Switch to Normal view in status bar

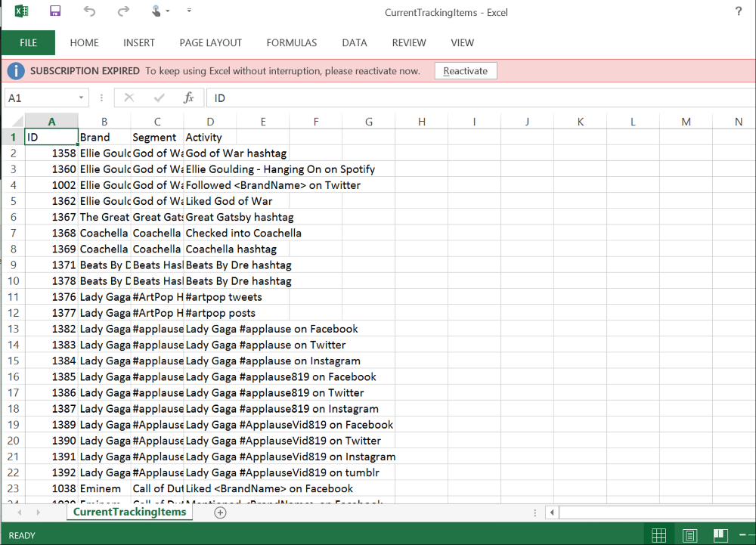pyautogui.click(x=658, y=535)
